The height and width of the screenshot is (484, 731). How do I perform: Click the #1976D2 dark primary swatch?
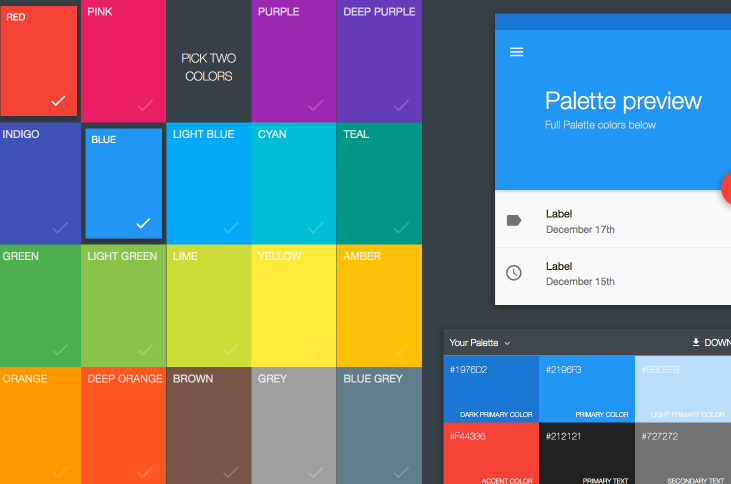(x=490, y=388)
